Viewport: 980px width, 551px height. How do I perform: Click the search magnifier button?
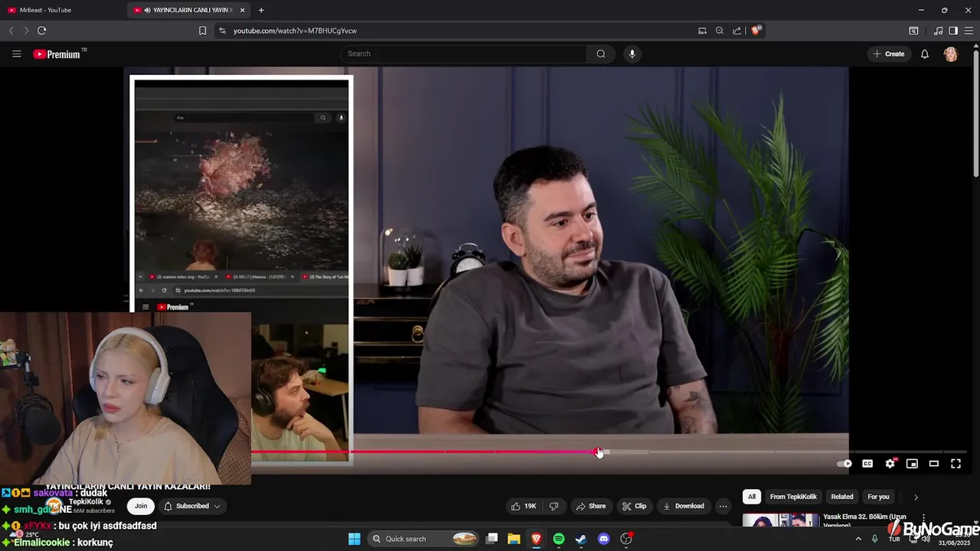pos(601,54)
